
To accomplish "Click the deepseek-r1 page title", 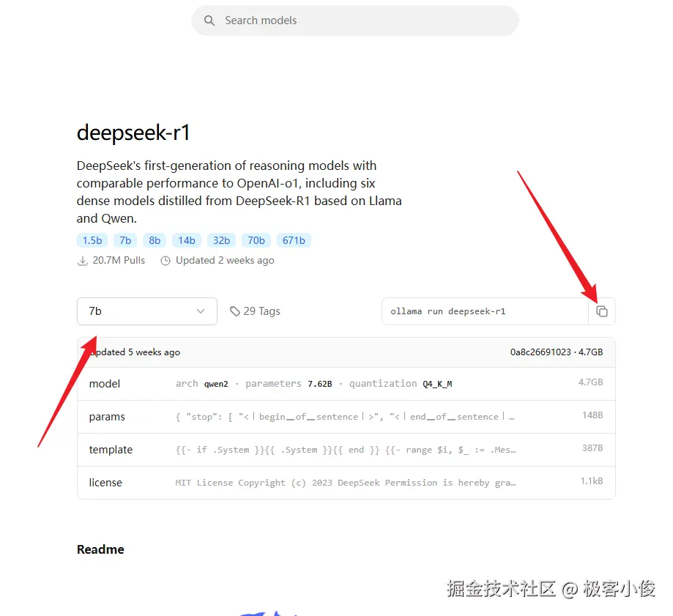I will (133, 133).
